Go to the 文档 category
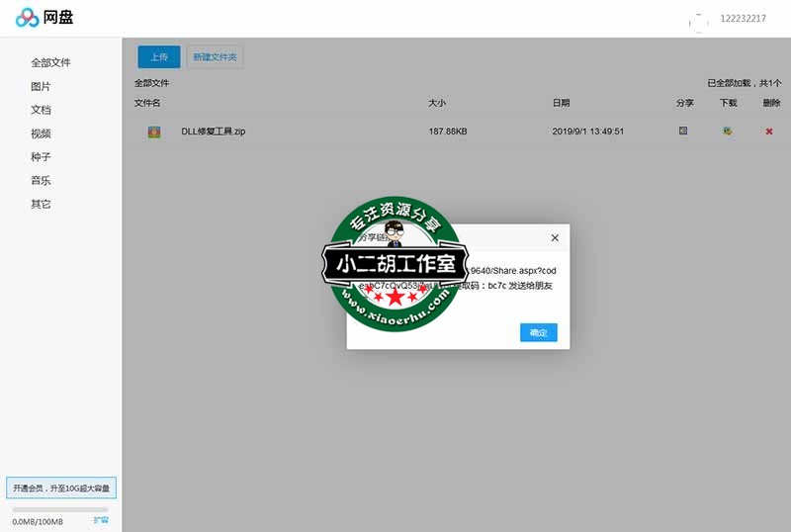The height and width of the screenshot is (532, 791). point(41,110)
